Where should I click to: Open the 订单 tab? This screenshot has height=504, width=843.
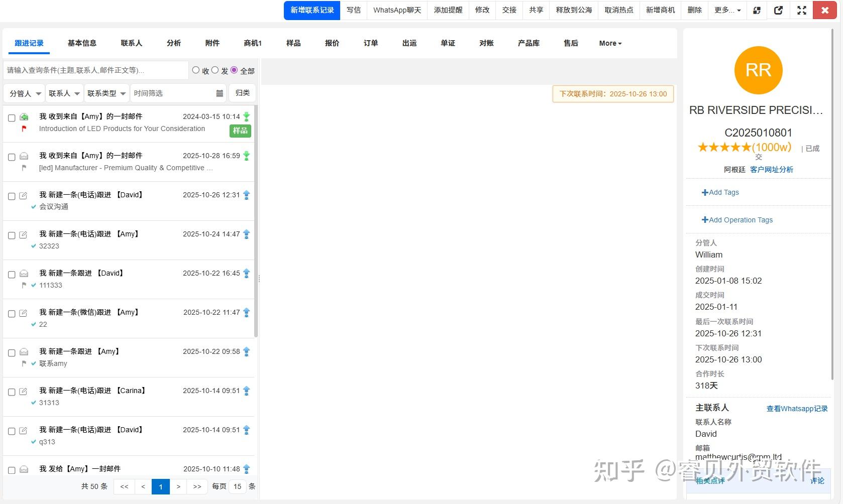[x=371, y=43]
